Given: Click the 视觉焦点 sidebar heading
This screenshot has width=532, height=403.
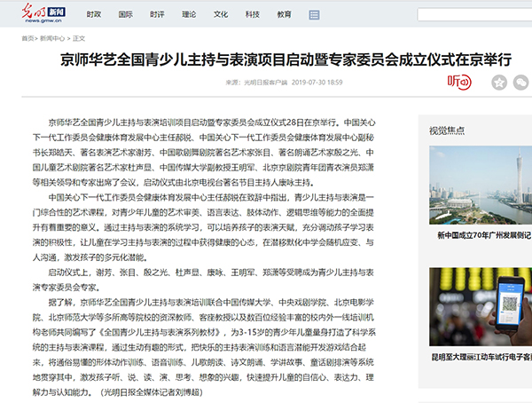Looking at the screenshot, I should tap(447, 130).
